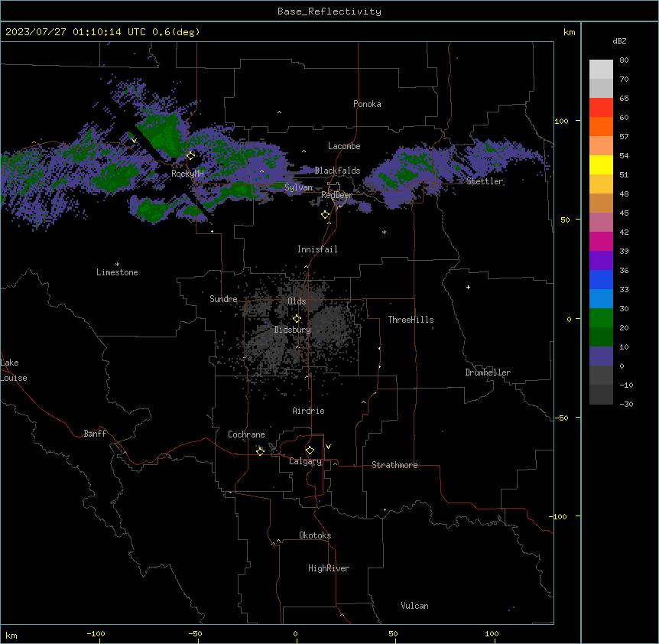The width and height of the screenshot is (659, 644).
Task: Click the dBZ legend heading
Action: [619, 41]
